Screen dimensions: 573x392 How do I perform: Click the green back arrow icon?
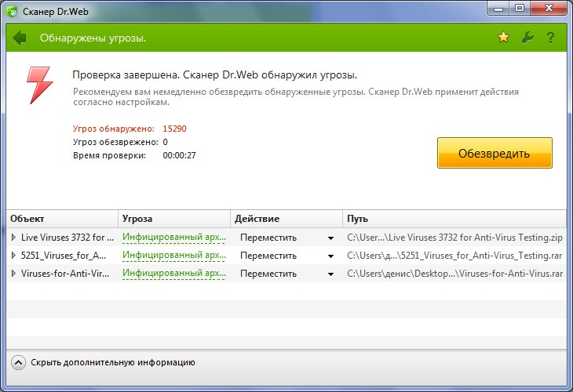coord(20,38)
